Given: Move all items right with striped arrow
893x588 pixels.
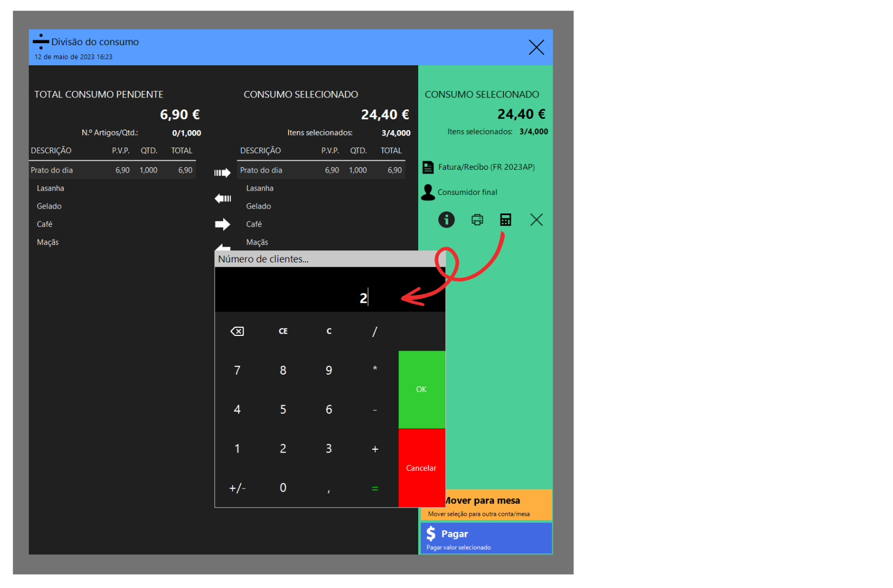Looking at the screenshot, I should click(222, 173).
